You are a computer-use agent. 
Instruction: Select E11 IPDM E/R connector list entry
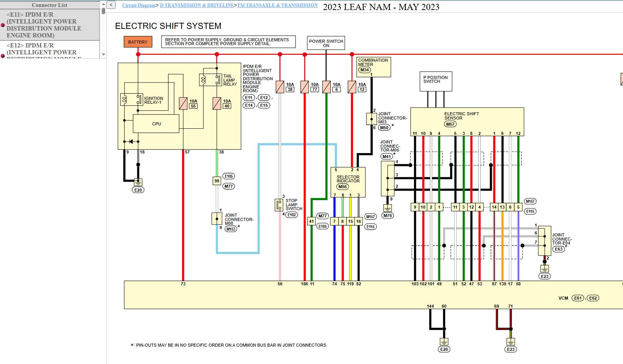point(50,25)
